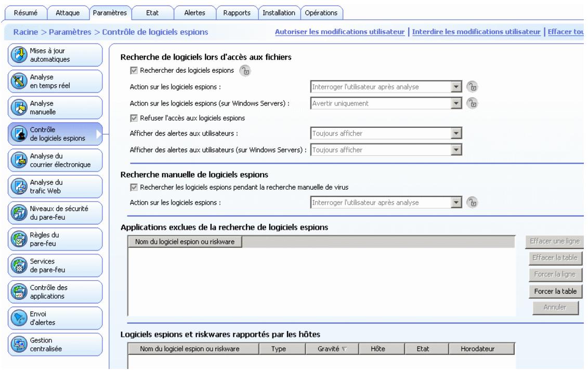Switch to the Opérations tab

321,13
